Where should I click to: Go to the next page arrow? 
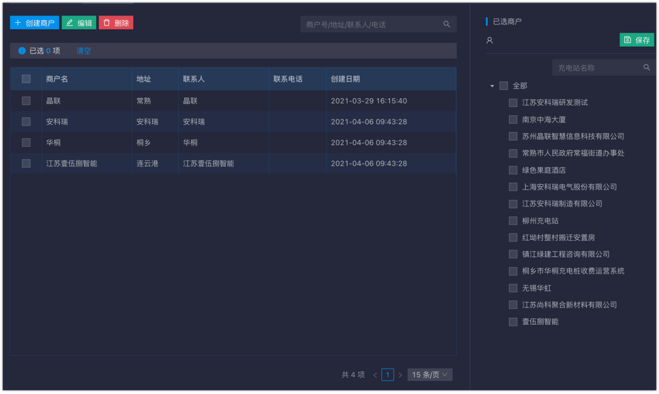pyautogui.click(x=400, y=375)
